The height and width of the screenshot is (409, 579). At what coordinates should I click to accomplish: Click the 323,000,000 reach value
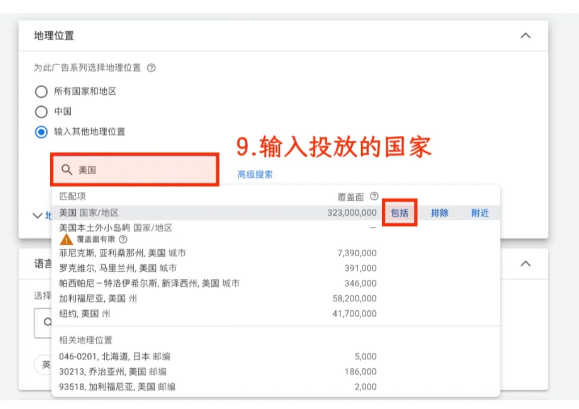coord(352,213)
